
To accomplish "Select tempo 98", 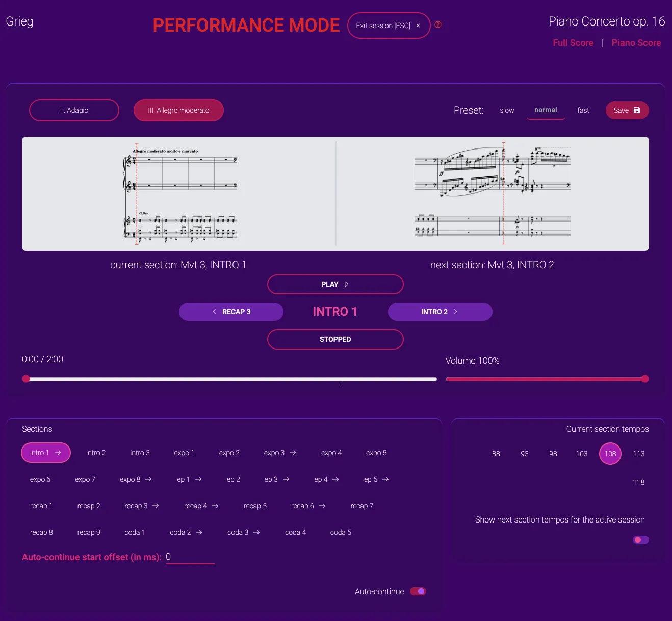I will [x=553, y=454].
